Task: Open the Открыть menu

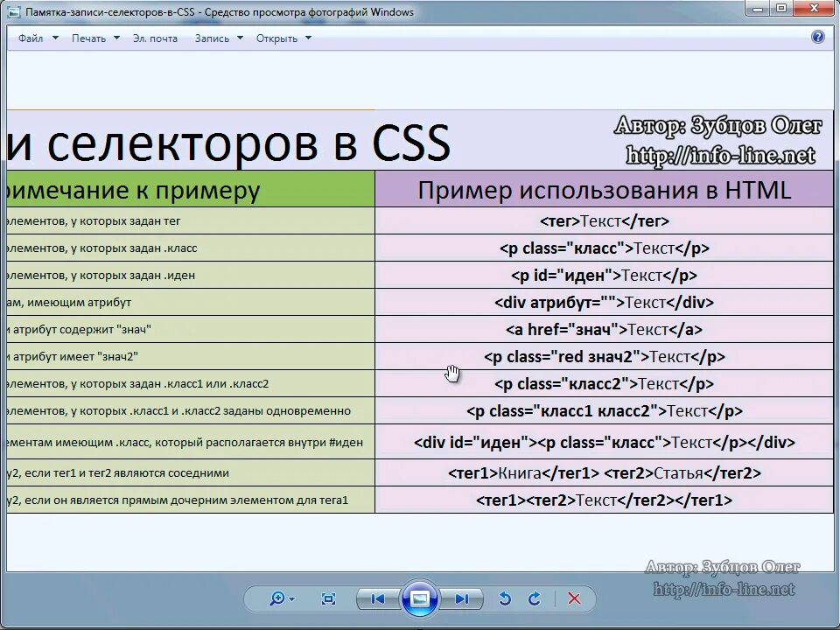Action: [277, 38]
